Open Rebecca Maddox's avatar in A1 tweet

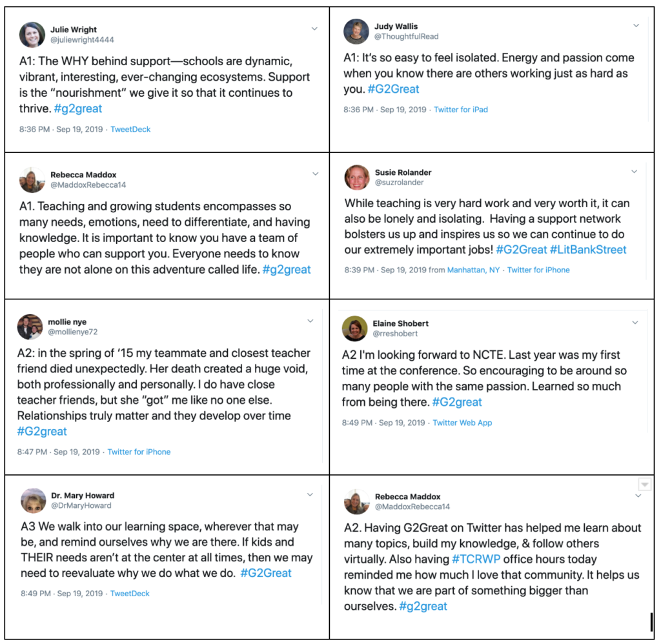(32, 179)
